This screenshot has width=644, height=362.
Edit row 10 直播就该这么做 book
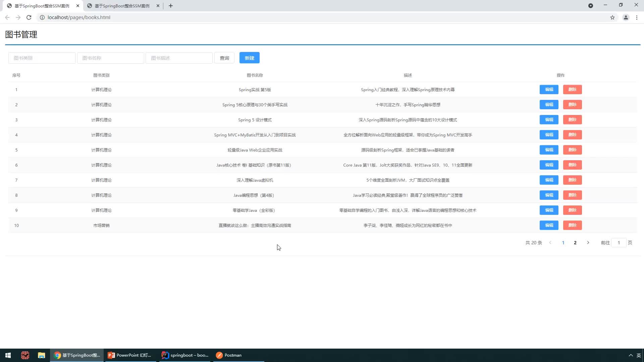pos(549,225)
